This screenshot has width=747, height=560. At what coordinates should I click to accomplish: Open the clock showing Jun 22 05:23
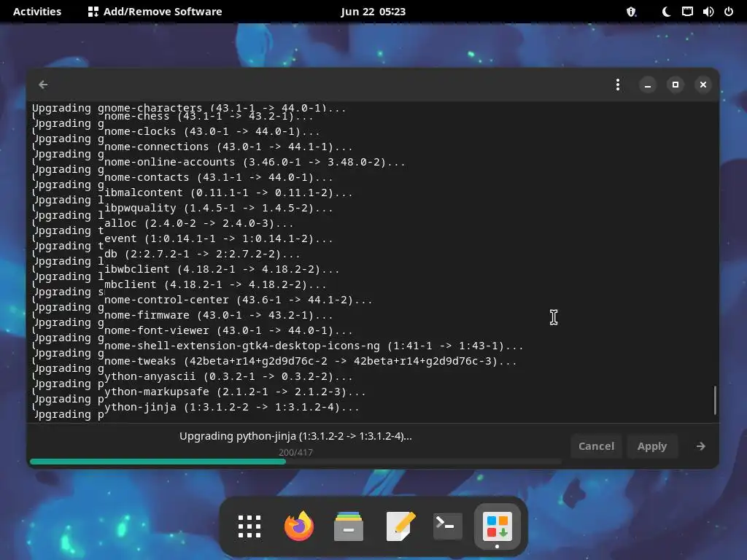point(373,12)
